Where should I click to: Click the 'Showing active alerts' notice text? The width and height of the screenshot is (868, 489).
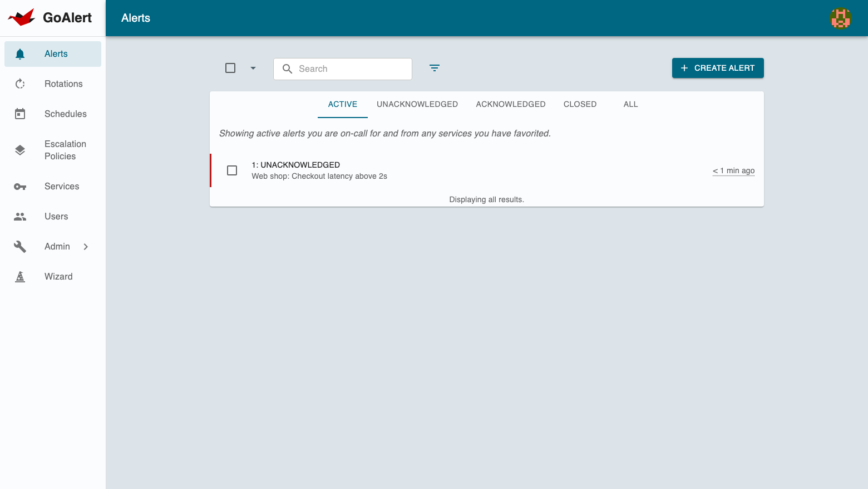(x=385, y=134)
